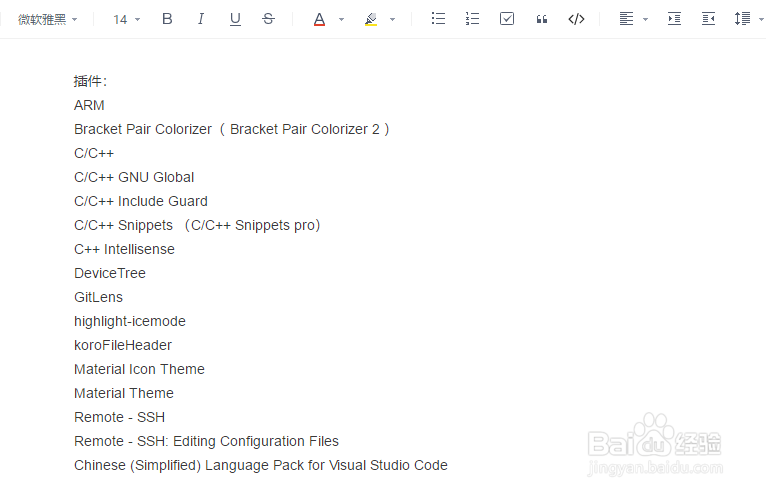Click the text alignment icon
Screen dimensions: 766x495
coord(626,19)
